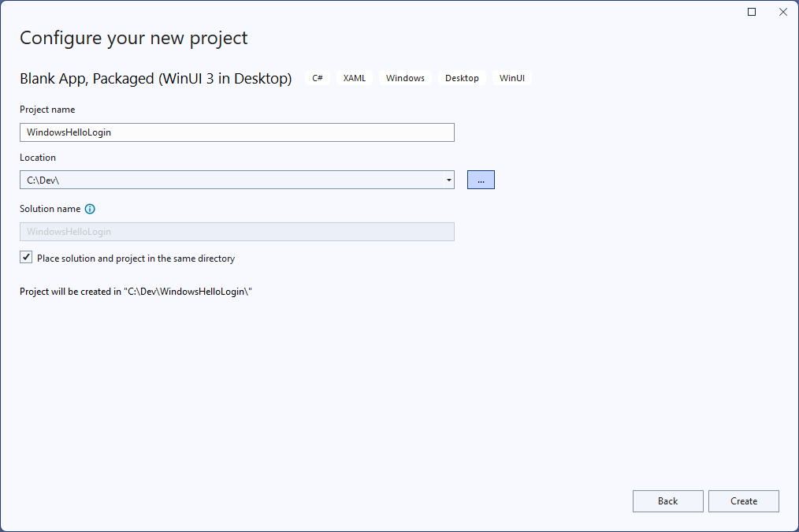
Task: Click the restore window icon
Action: [751, 12]
